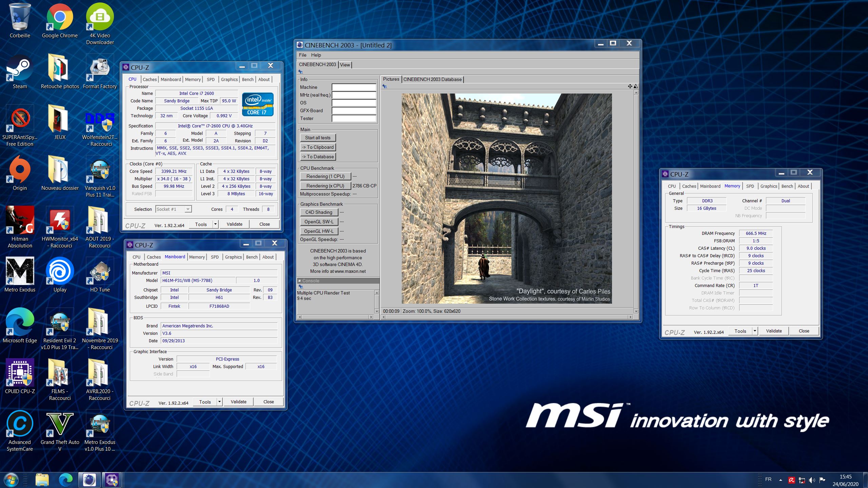Expand Tools arrow in top CPU-Z window
This screenshot has height=488, width=868.
(x=215, y=224)
